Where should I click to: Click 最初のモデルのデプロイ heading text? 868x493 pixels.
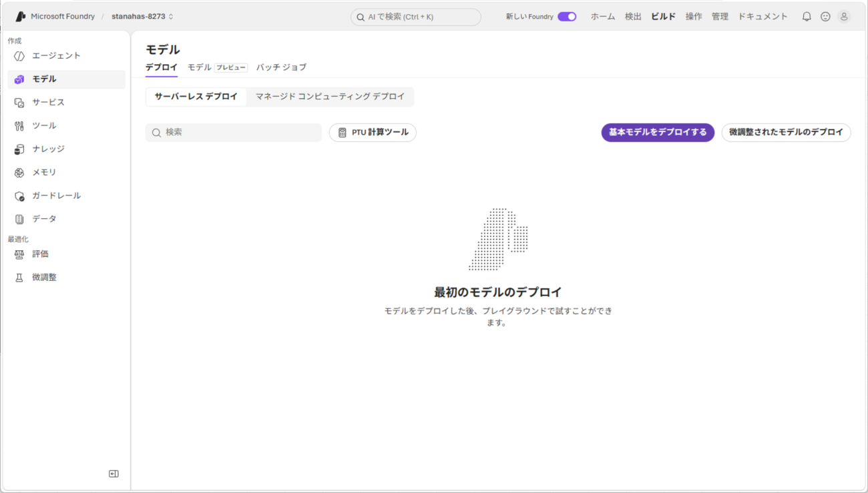[x=498, y=292]
